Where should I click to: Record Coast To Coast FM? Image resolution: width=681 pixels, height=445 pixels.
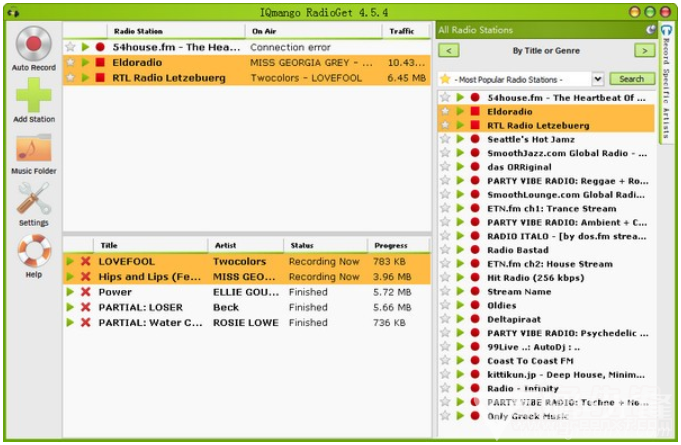(x=475, y=360)
